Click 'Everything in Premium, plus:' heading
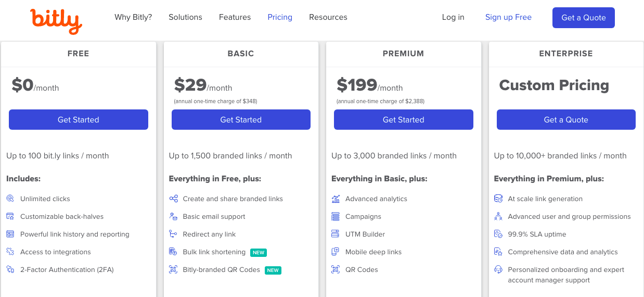This screenshot has width=644, height=297. (x=549, y=179)
